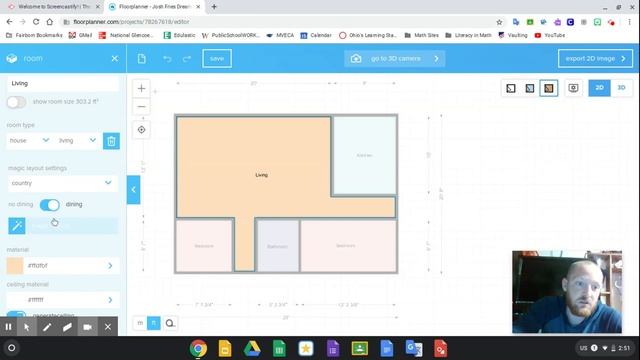Open the YouTube bookmark
Screen dimensions: 640x360
pyautogui.click(x=550, y=36)
